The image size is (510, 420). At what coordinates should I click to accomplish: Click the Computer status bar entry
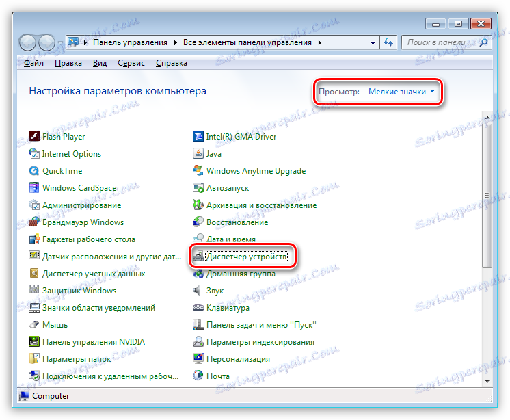(44, 396)
